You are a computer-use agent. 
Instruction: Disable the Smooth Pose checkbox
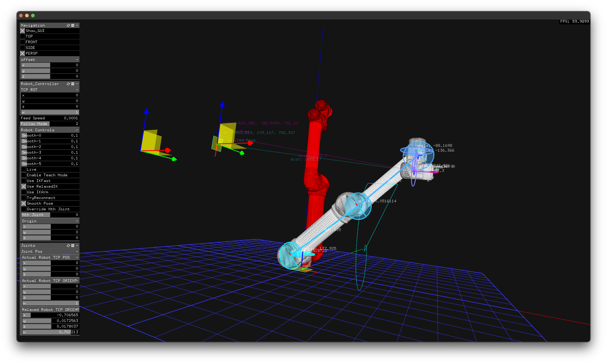24,204
